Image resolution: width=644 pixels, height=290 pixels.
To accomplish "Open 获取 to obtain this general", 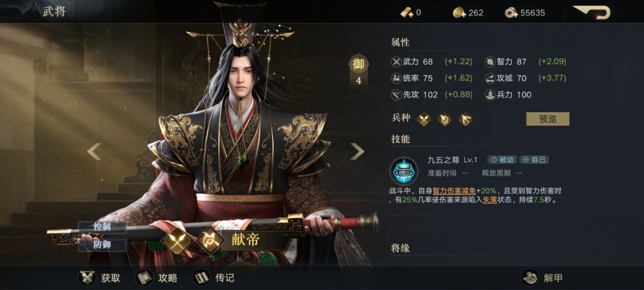I will (100, 277).
